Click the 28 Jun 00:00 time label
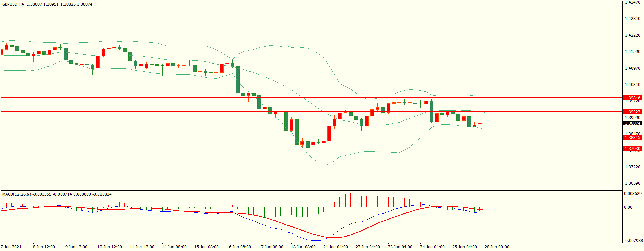644x251 pixels. pyautogui.click(x=497, y=247)
